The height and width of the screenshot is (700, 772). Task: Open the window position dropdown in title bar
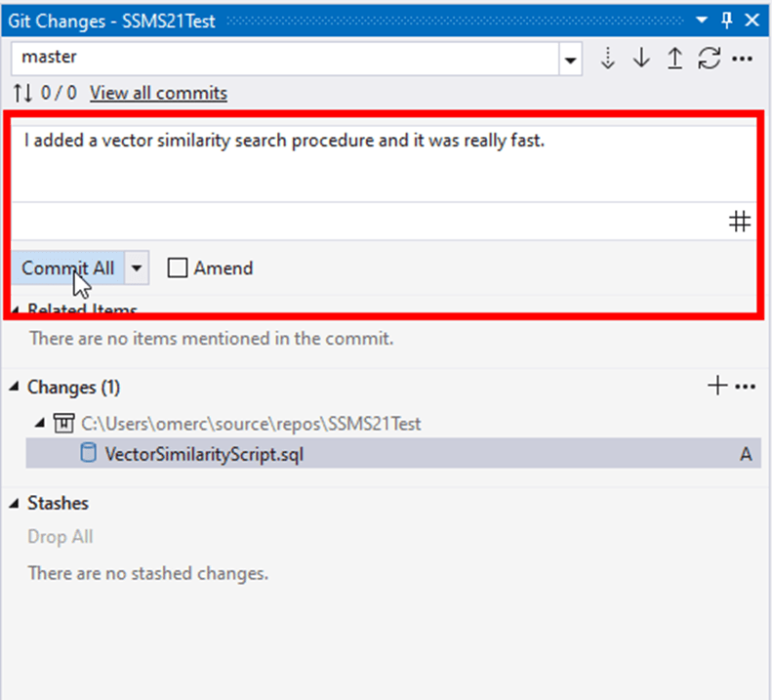coord(702,20)
